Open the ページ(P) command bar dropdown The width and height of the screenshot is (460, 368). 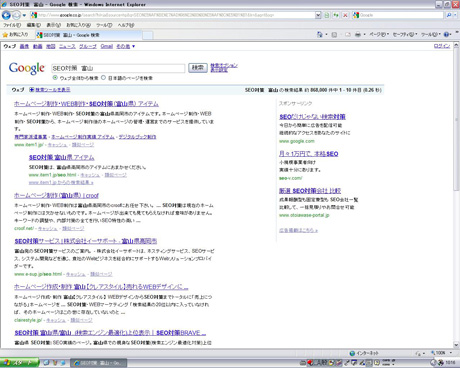pyautogui.click(x=379, y=34)
